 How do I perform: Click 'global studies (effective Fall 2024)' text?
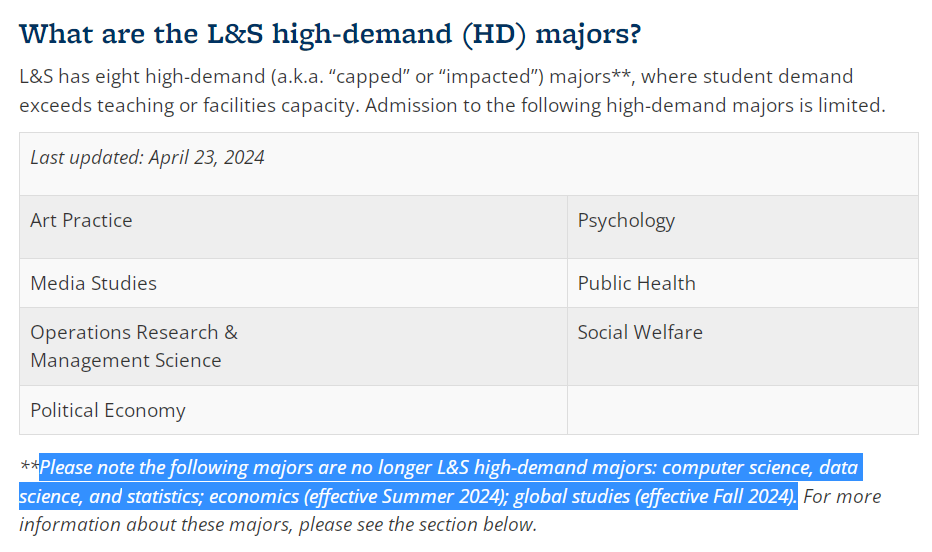pyautogui.click(x=654, y=496)
